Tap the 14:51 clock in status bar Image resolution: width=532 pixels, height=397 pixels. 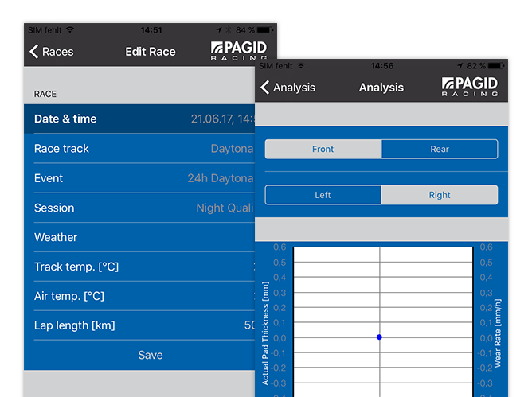pos(151,30)
